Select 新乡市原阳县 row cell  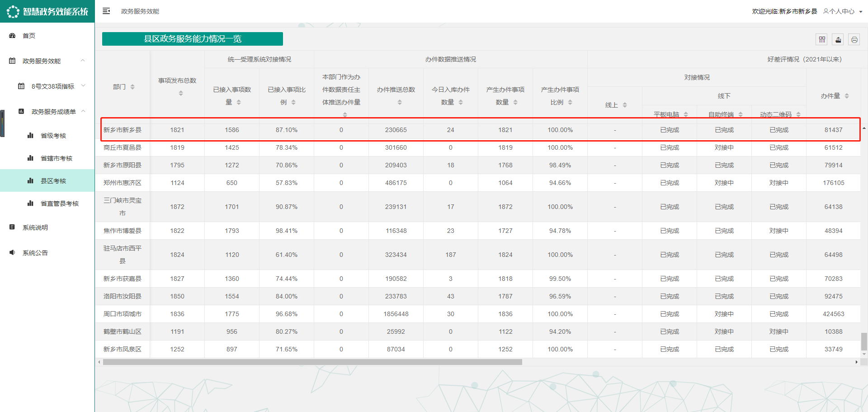[x=123, y=165]
